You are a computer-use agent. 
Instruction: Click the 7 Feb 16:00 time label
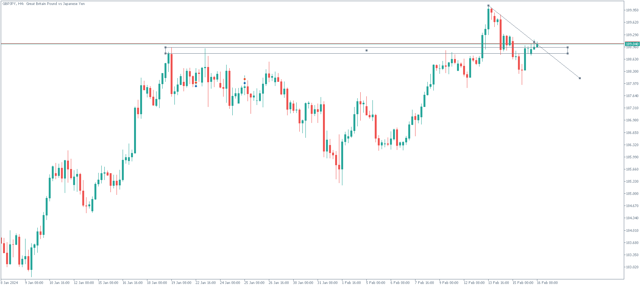click(425, 283)
